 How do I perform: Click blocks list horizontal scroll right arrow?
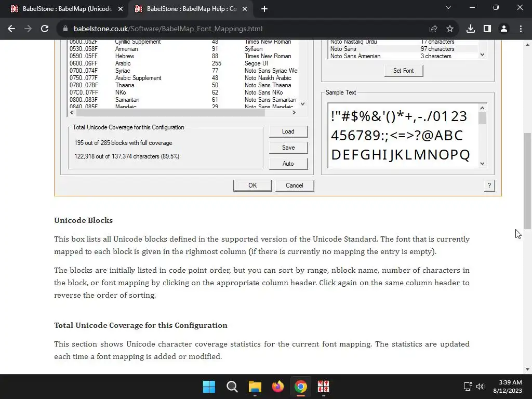tap(294, 113)
